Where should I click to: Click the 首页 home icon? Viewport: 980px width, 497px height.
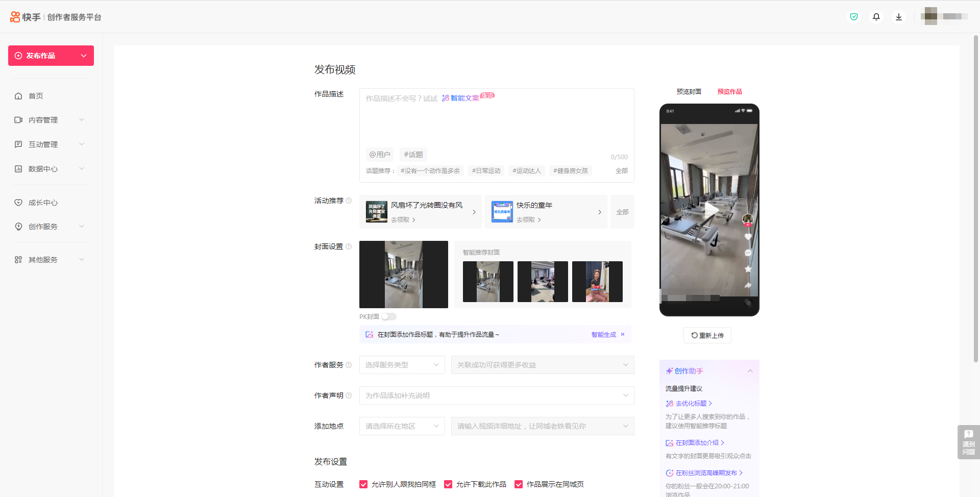tap(18, 96)
